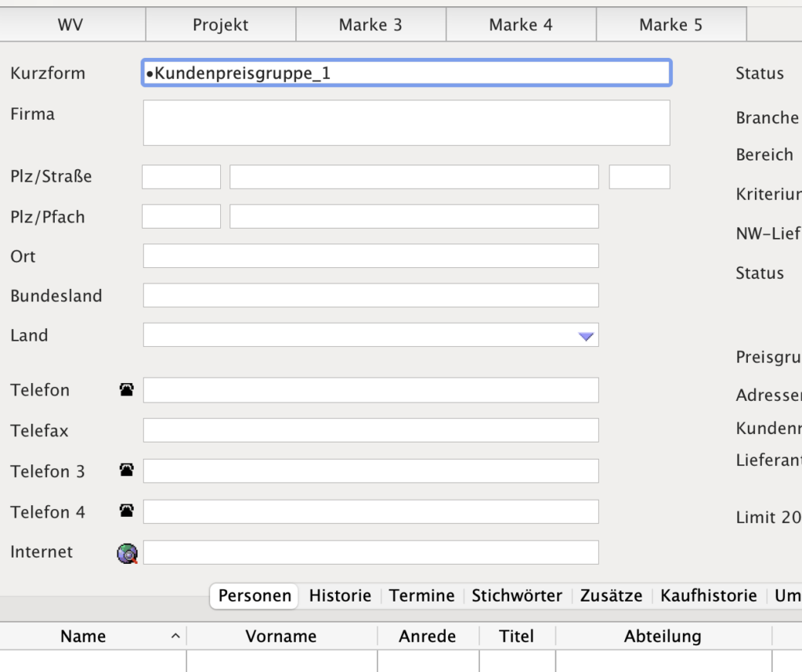Click the Marke 3 button
The image size is (802, 672).
pyautogui.click(x=370, y=25)
